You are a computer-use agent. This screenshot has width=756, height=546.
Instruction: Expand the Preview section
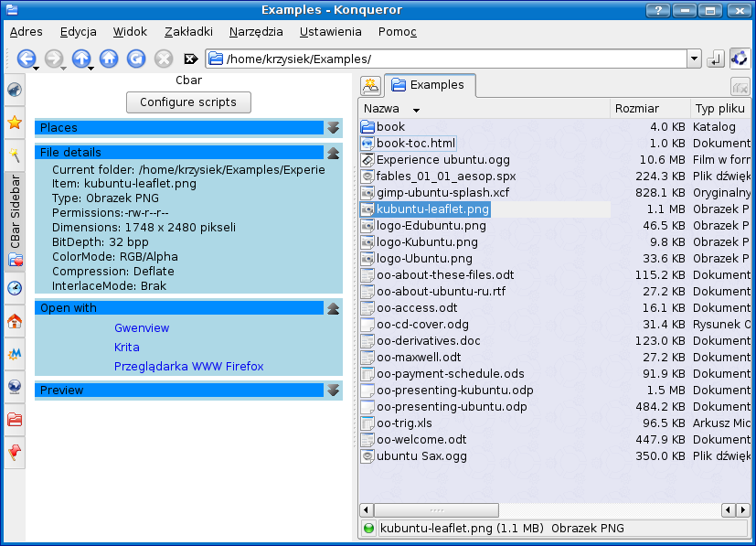coord(333,391)
